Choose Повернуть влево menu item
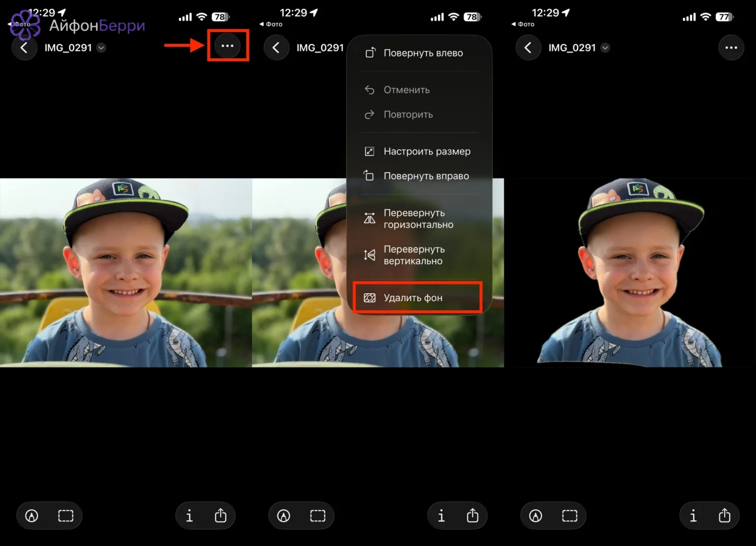 pyautogui.click(x=419, y=53)
